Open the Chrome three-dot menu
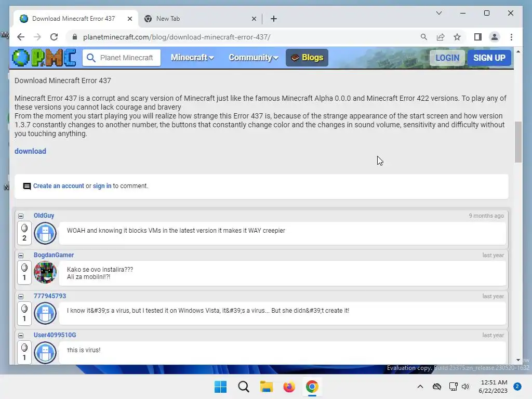 point(511,37)
